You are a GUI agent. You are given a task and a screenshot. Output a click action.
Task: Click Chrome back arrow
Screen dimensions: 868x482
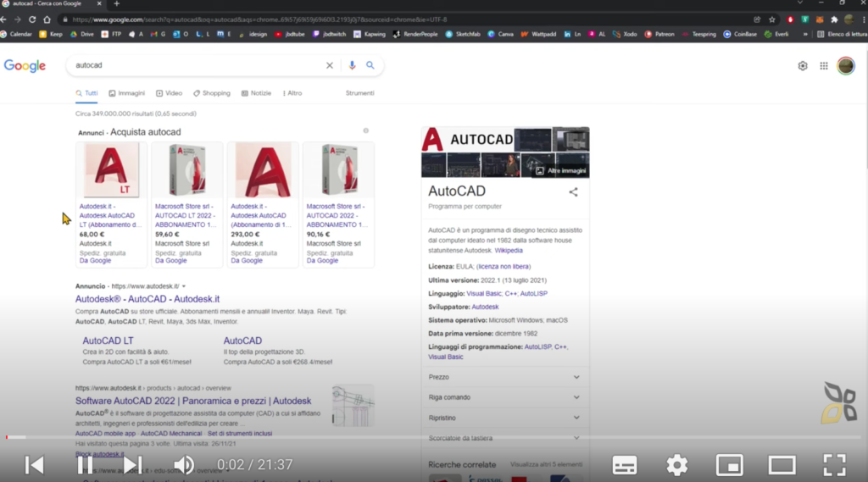click(x=4, y=19)
